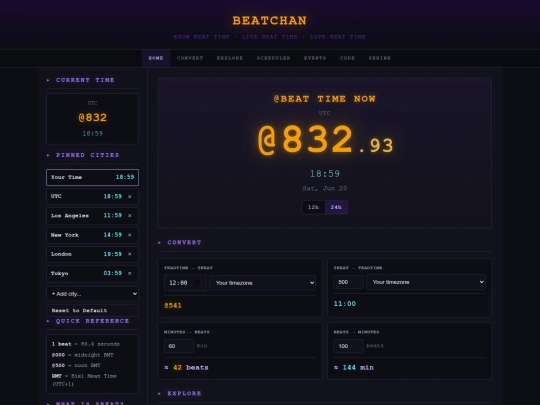
Task: Open the Convert tab
Action: (190, 58)
